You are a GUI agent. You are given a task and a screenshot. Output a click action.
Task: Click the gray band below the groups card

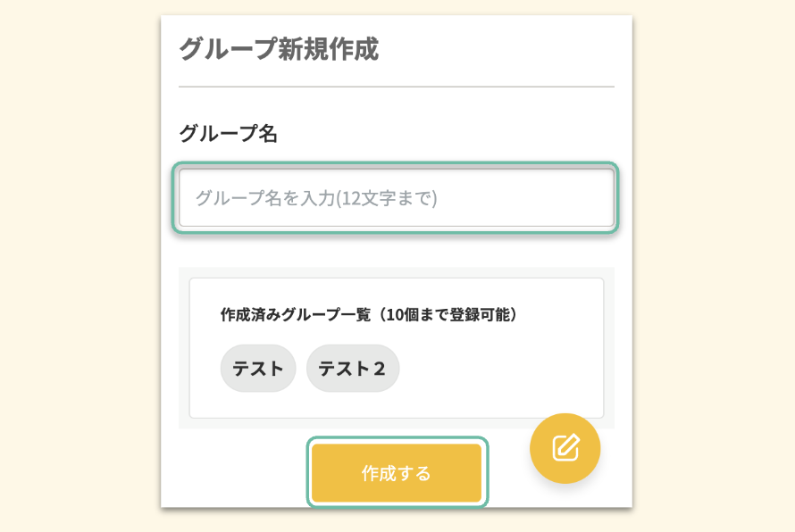pos(357,424)
